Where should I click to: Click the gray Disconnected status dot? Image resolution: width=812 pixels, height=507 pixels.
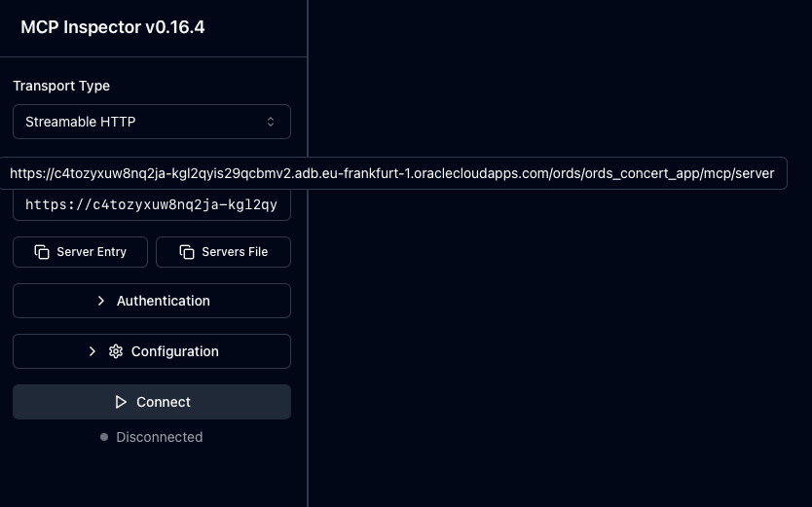[104, 438]
